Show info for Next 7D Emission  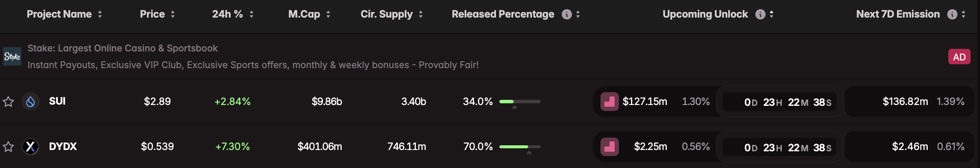click(x=952, y=15)
